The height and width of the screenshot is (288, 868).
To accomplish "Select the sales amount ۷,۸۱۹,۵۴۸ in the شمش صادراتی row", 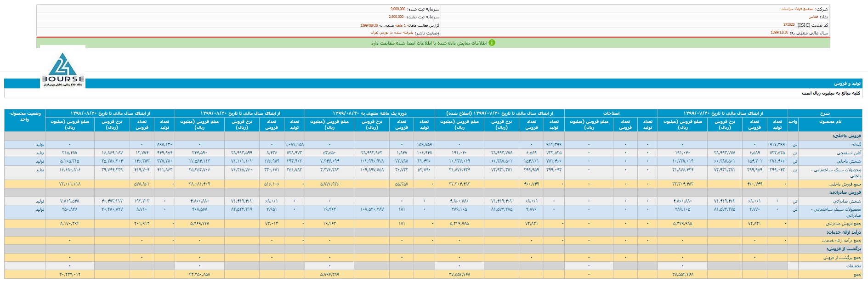I will 70,201.
